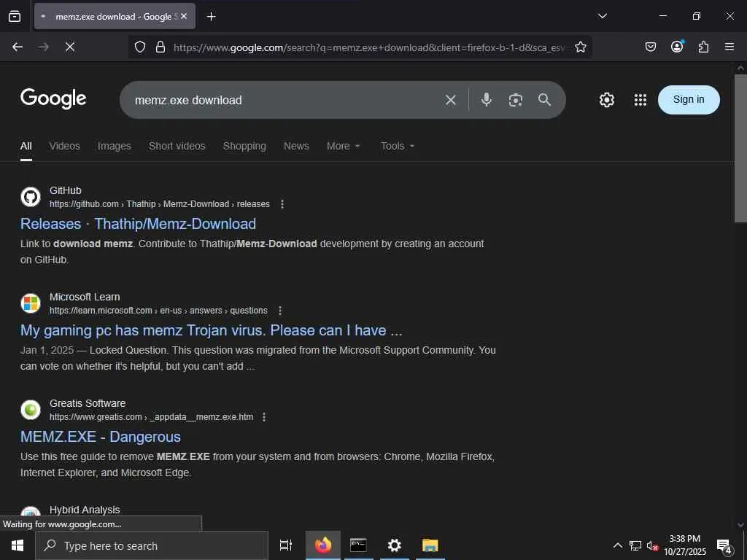This screenshot has height=560, width=747.
Task: Switch to Images results tab
Action: point(115,146)
